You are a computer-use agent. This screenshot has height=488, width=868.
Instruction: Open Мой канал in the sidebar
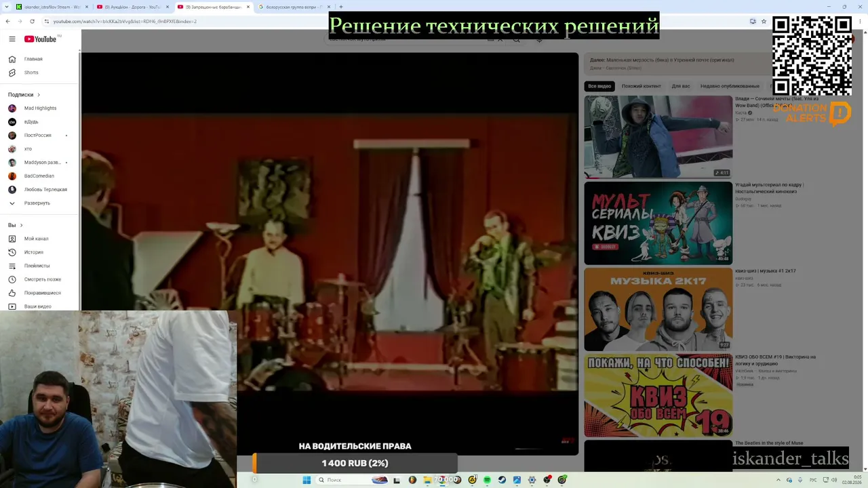click(x=41, y=239)
